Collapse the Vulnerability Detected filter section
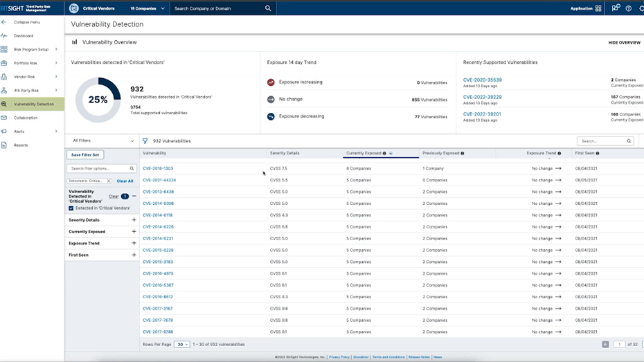The image size is (644, 362). [134, 197]
